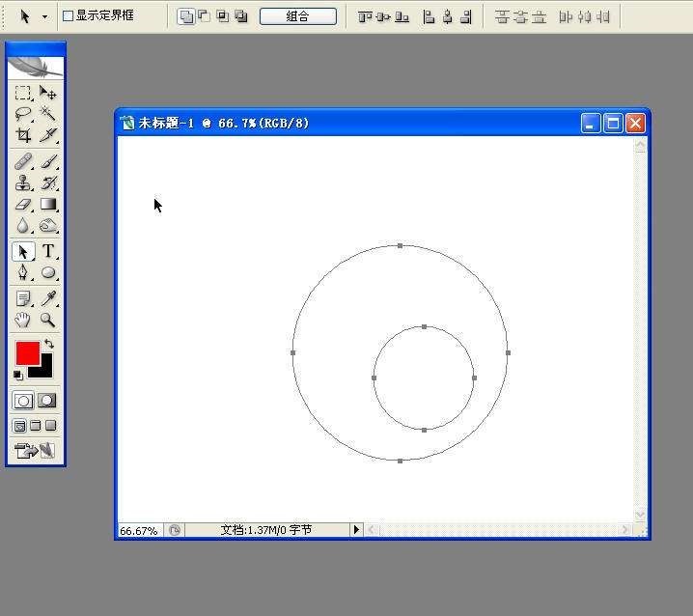Select the Rectangular Marquee tool
The image size is (693, 616).
pyautogui.click(x=23, y=94)
